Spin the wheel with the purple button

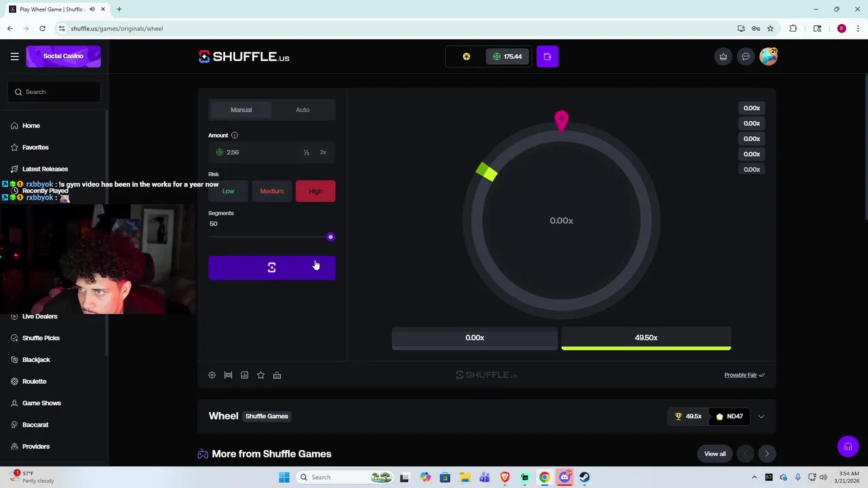272,268
